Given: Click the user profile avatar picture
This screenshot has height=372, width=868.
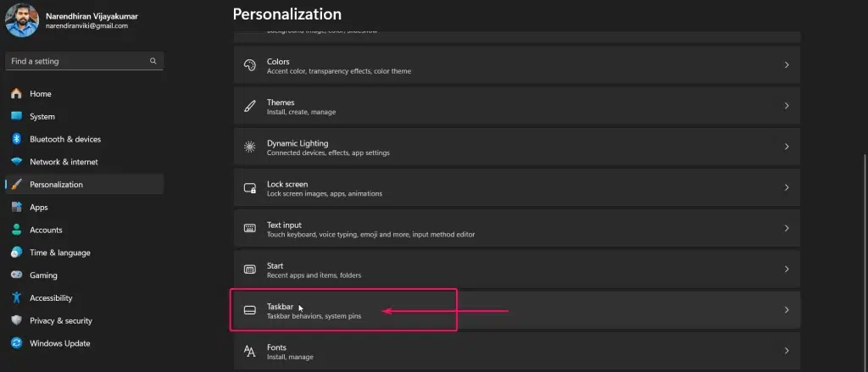Looking at the screenshot, I should pos(22,20).
